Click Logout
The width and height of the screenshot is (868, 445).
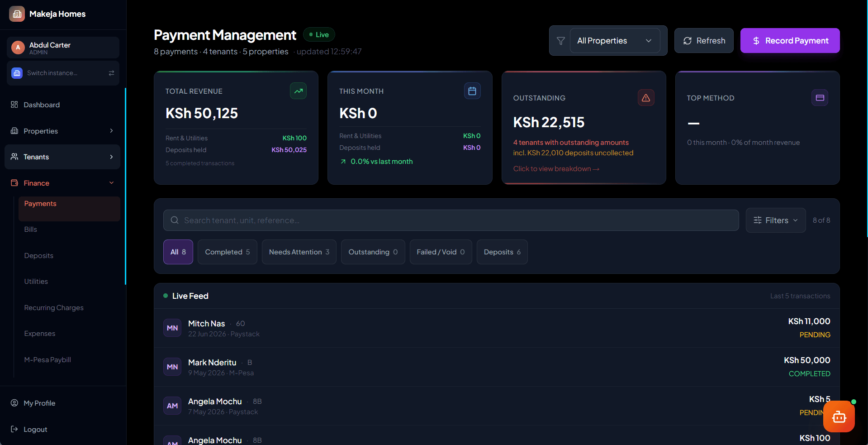pos(62,429)
